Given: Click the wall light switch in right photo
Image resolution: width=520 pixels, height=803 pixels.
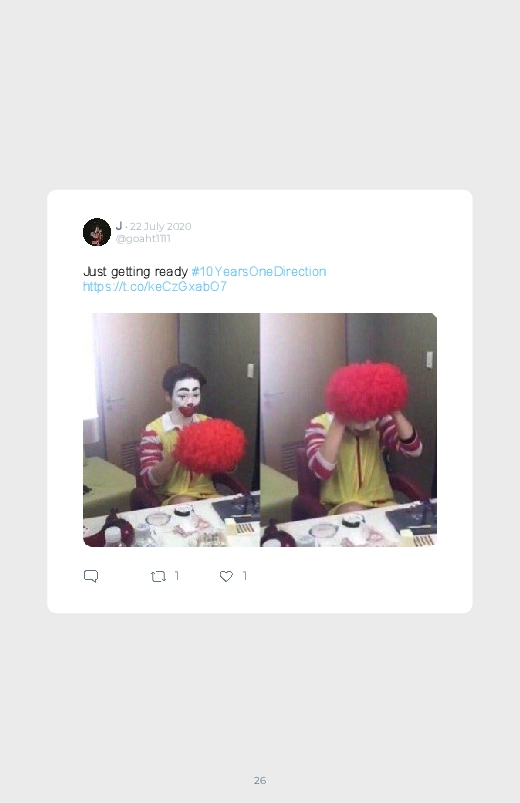Looking at the screenshot, I should click(430, 360).
